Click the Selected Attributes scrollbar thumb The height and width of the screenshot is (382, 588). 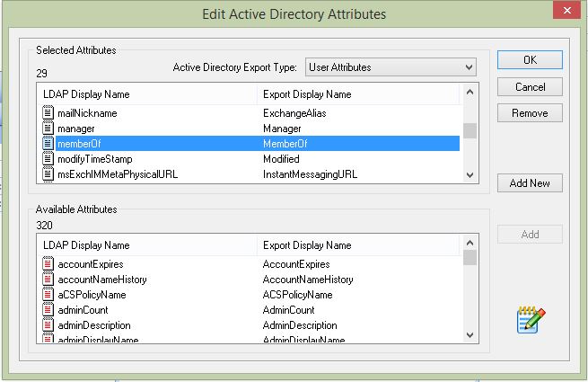click(x=470, y=130)
